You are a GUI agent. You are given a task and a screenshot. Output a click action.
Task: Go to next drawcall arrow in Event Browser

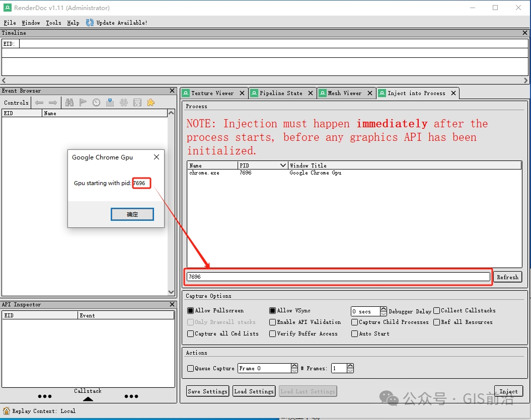tap(53, 103)
